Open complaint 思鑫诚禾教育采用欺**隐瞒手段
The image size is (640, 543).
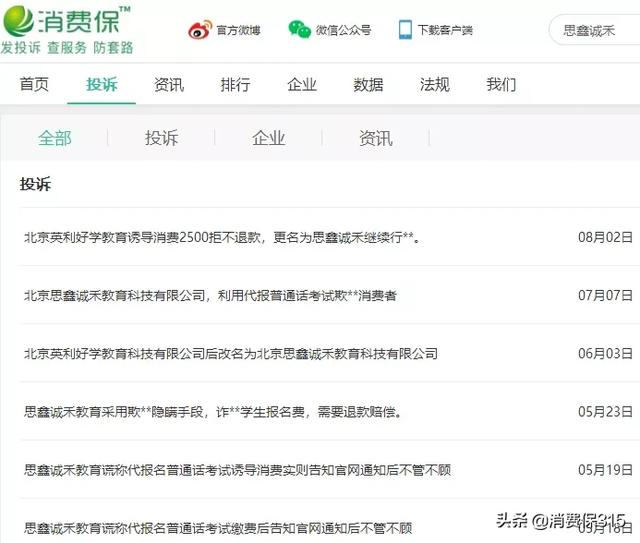213,412
